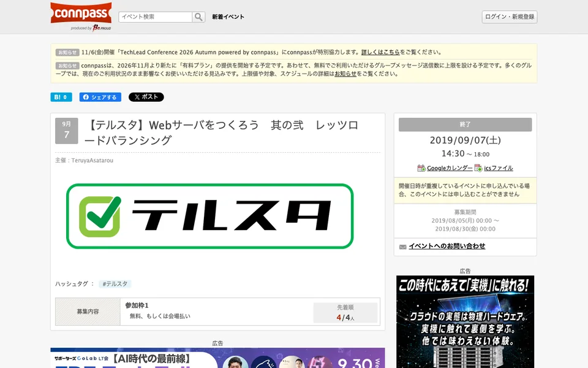Screen dimensions: 588x368
Task: Click the connpass logo
Action: pos(81,13)
